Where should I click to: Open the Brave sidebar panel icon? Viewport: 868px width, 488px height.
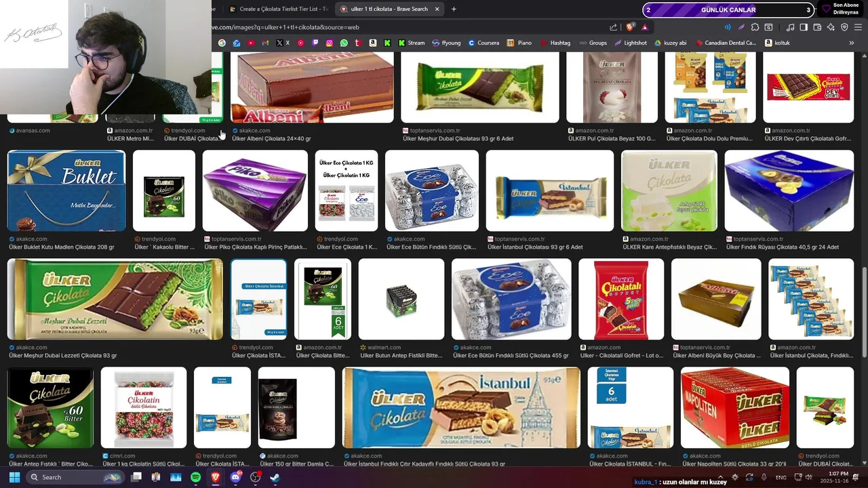[804, 27]
